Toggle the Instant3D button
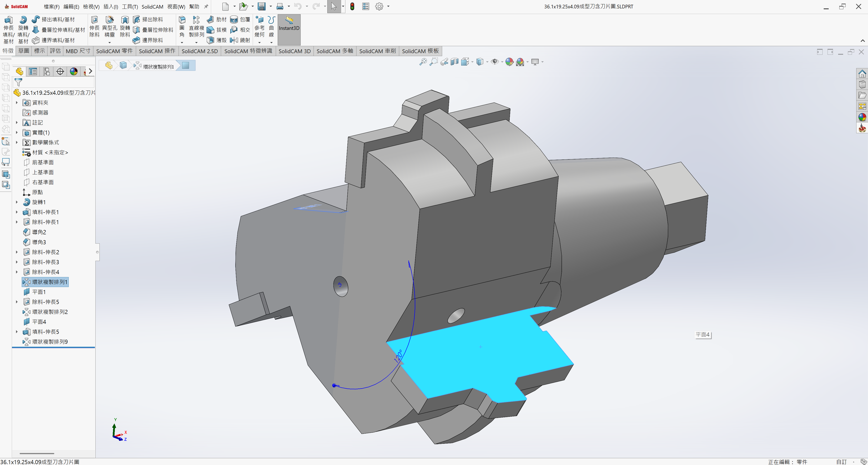Image resolution: width=868 pixels, height=465 pixels. pyautogui.click(x=289, y=30)
